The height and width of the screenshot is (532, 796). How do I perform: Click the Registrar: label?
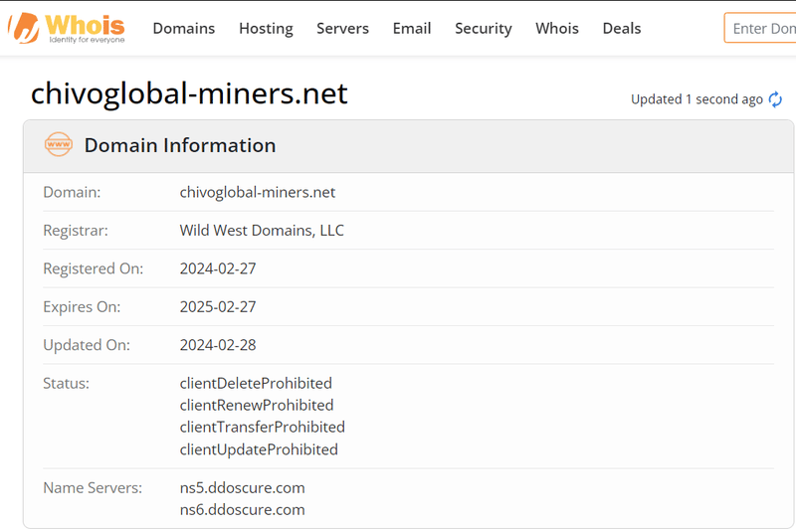click(x=76, y=231)
